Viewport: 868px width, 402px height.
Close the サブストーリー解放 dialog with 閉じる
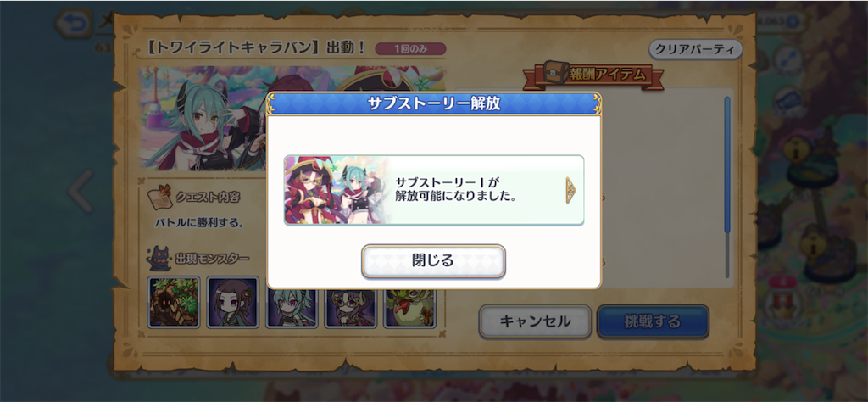(433, 261)
